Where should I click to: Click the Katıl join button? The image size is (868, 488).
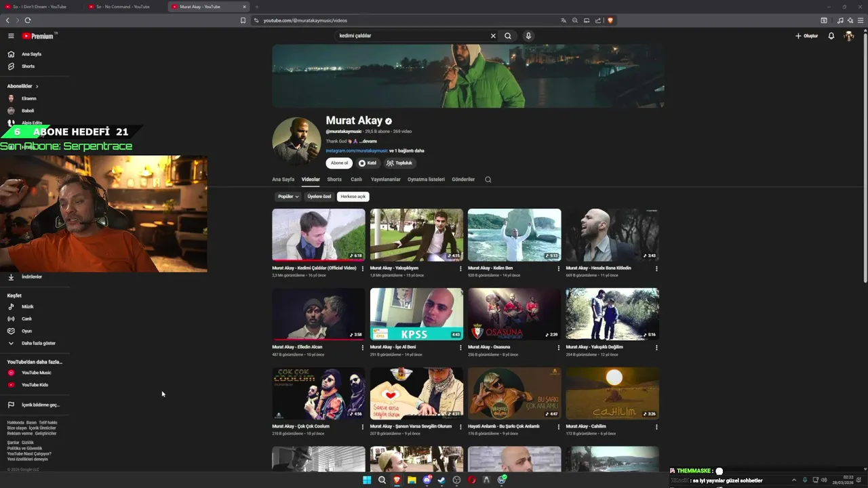(x=368, y=163)
